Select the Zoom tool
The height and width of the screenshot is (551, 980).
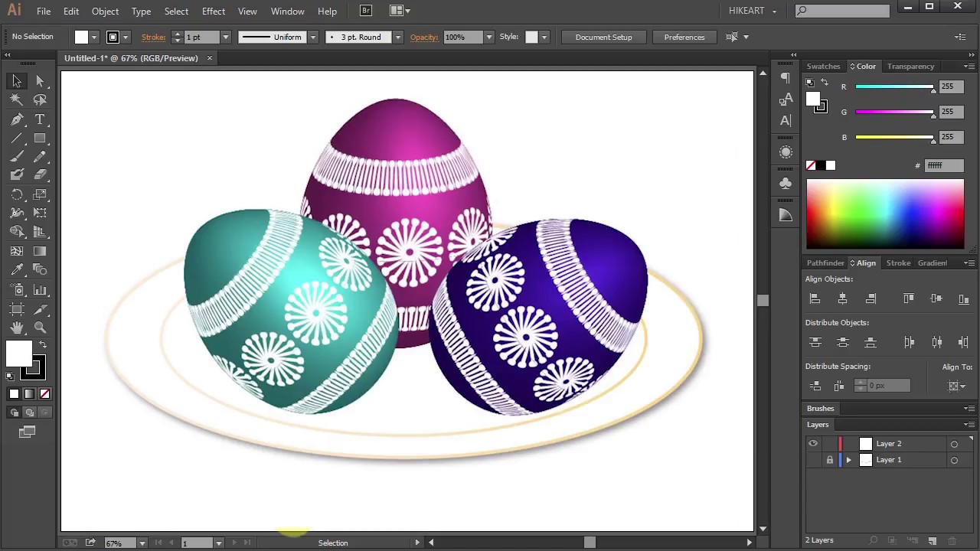(x=40, y=328)
